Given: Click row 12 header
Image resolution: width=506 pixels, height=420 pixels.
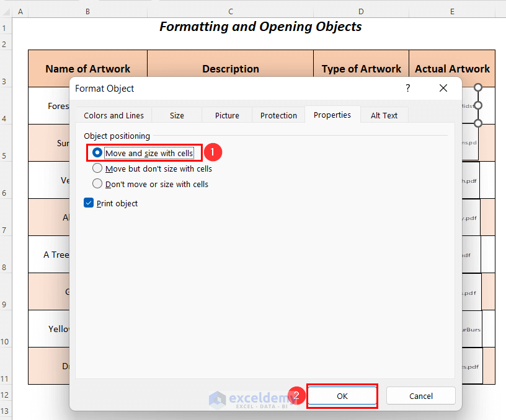Looking at the screenshot, I should click(6, 394).
